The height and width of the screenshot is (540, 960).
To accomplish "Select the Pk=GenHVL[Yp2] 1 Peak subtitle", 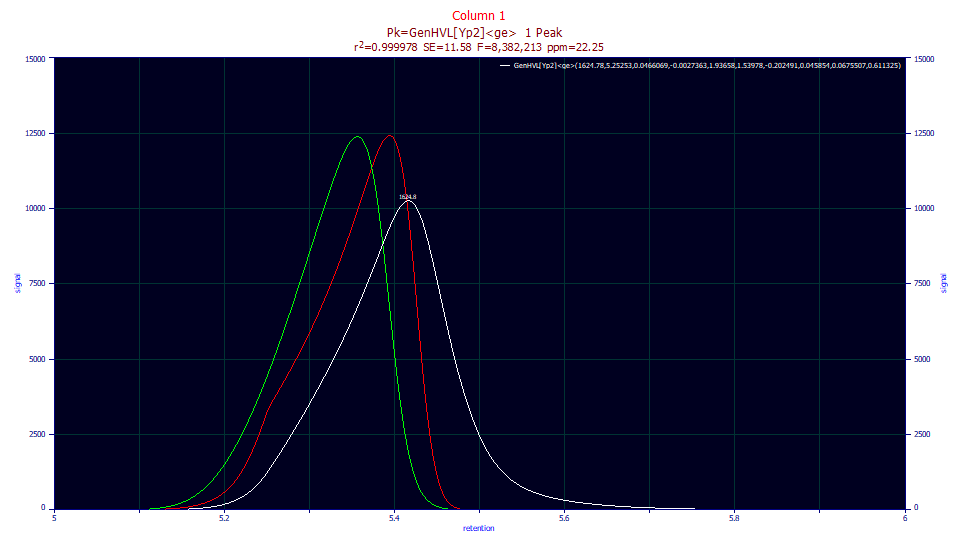I will pyautogui.click(x=474, y=32).
